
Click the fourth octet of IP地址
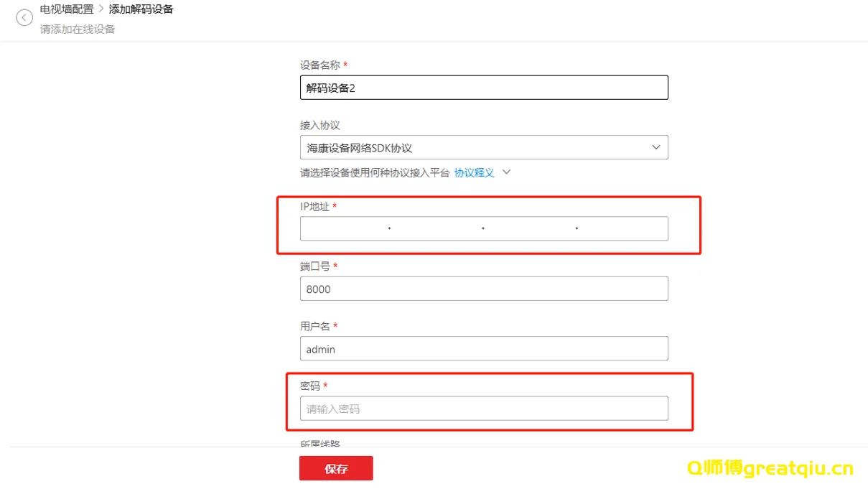click(622, 228)
